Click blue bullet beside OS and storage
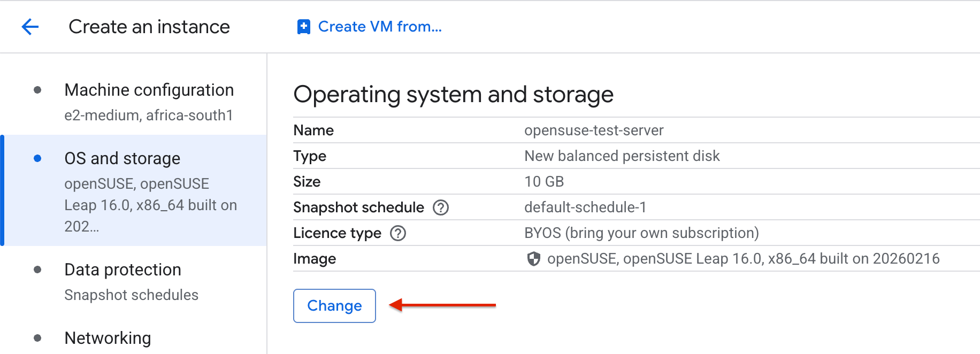 point(37,159)
